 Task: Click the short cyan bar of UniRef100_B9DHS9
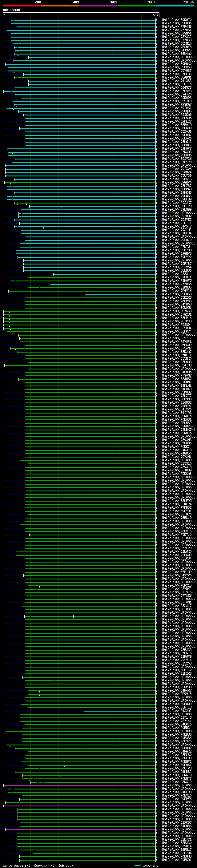coord(121,294)
